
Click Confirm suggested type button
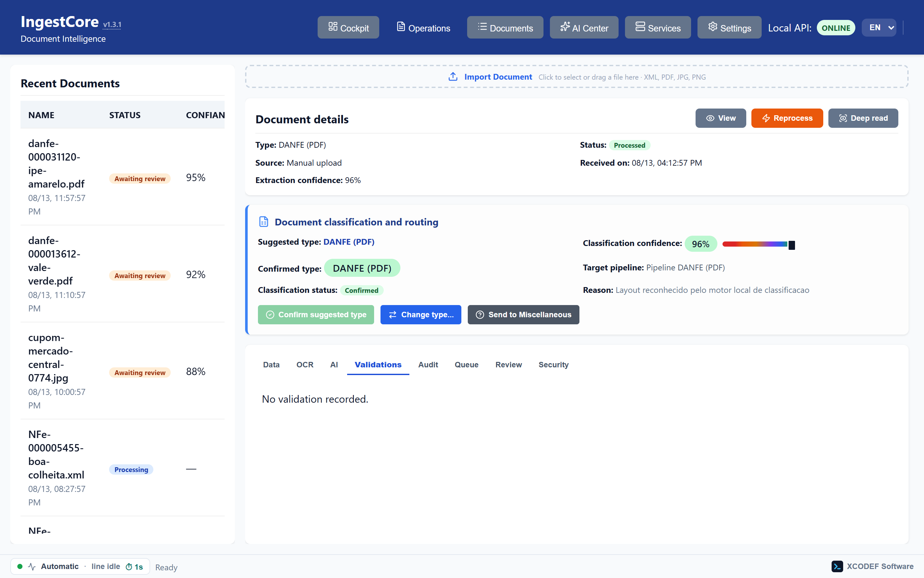pyautogui.click(x=316, y=315)
